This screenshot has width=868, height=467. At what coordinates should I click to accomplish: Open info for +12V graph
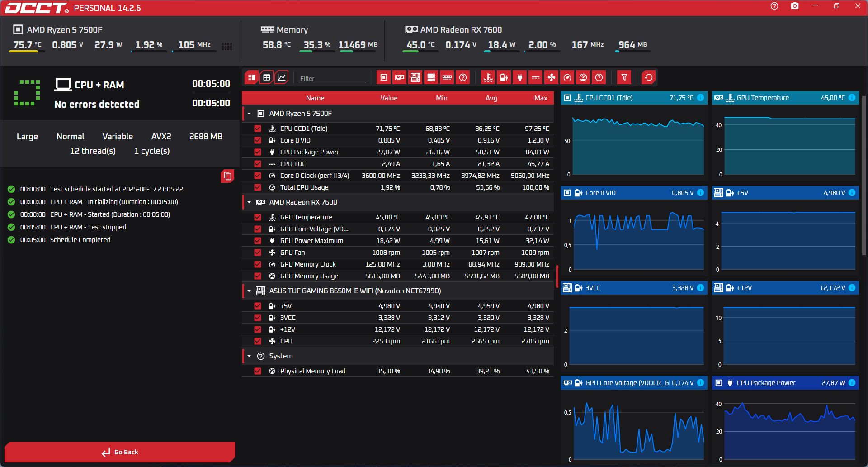tap(852, 288)
